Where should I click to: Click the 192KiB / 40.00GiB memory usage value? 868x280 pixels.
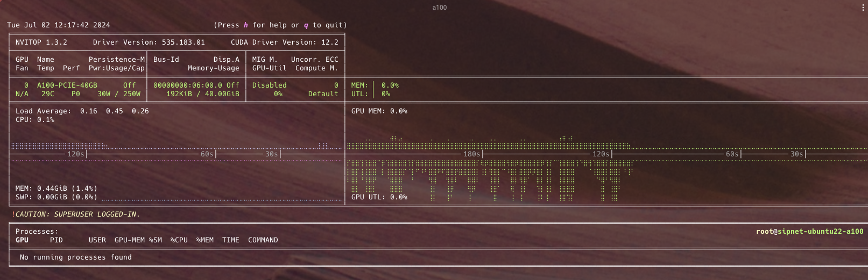coord(202,94)
